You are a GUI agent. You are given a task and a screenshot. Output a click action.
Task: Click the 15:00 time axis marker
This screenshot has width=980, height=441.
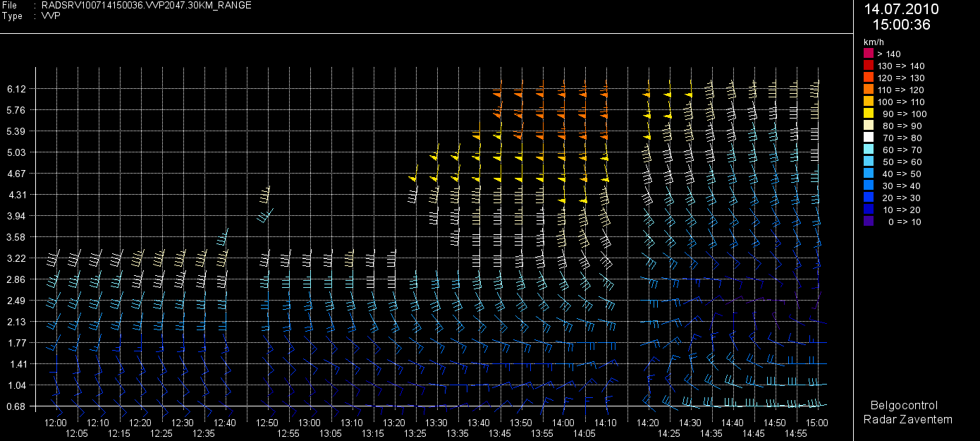[x=817, y=423]
